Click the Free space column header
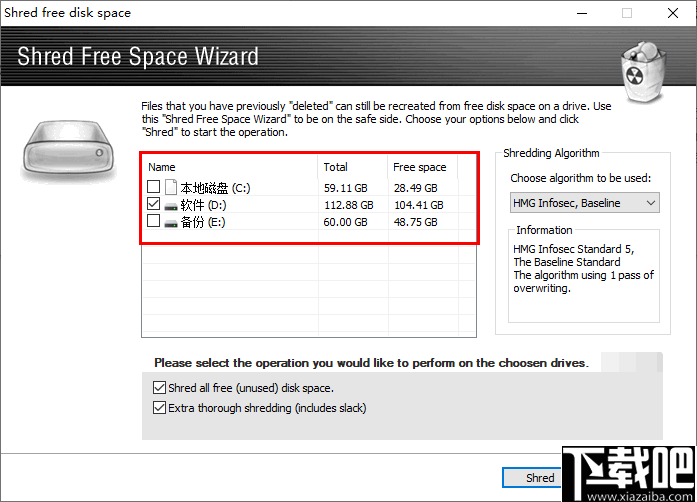Viewport: 697px width, 502px height. (x=420, y=167)
